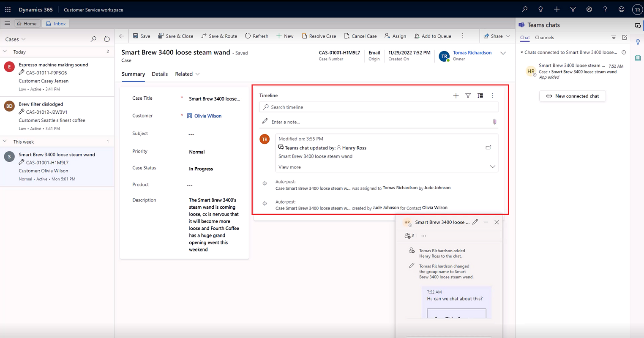Attach a file using the paperclip icon

[494, 122]
